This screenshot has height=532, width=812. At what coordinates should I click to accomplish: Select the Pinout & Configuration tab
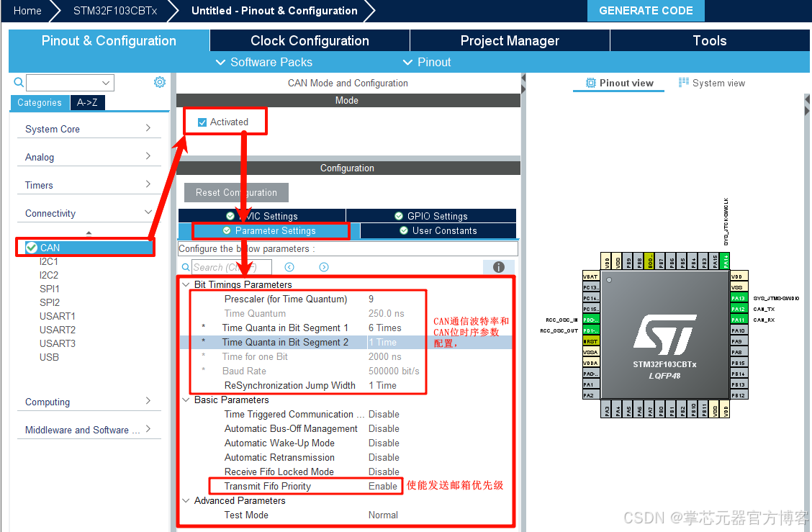pos(109,40)
